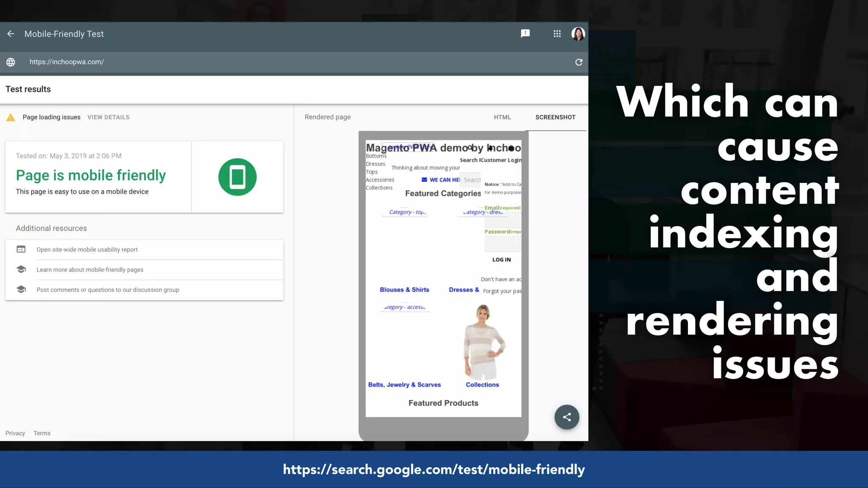The width and height of the screenshot is (868, 488).
Task: Click the 'Rendered page' label
Action: [x=328, y=117]
